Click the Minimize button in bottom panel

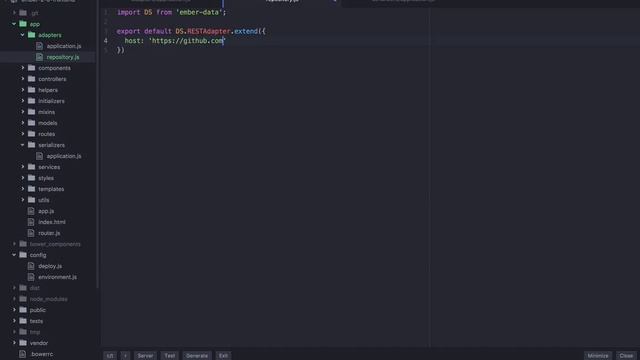coord(598,356)
